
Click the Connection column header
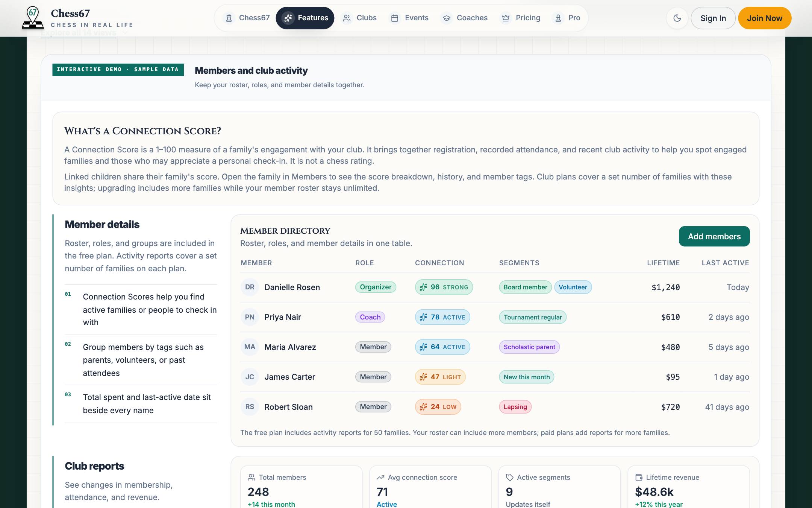click(x=439, y=263)
